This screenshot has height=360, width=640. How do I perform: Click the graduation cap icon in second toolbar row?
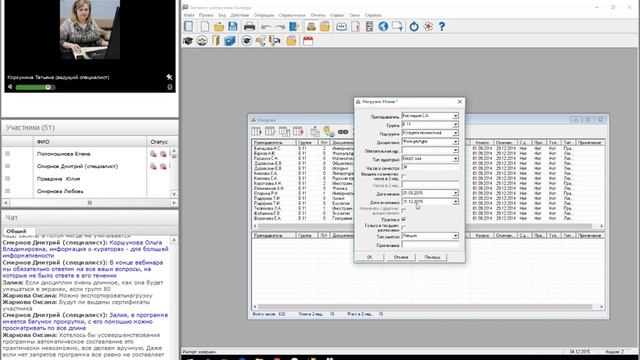coord(188,41)
